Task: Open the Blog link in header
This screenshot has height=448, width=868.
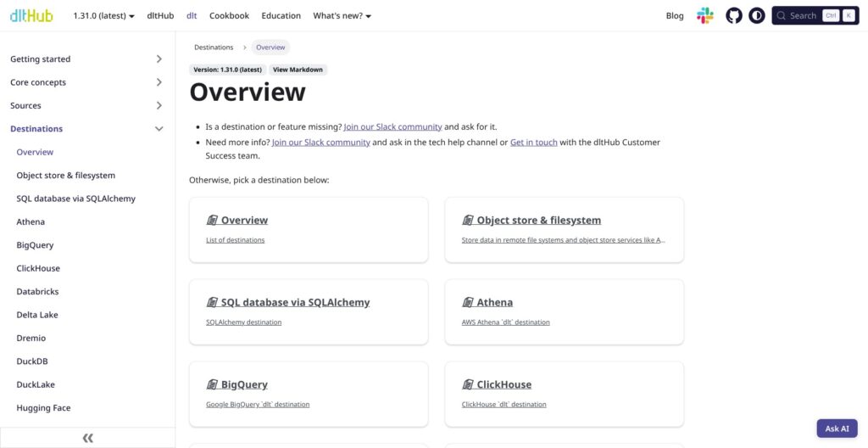Action: click(674, 15)
